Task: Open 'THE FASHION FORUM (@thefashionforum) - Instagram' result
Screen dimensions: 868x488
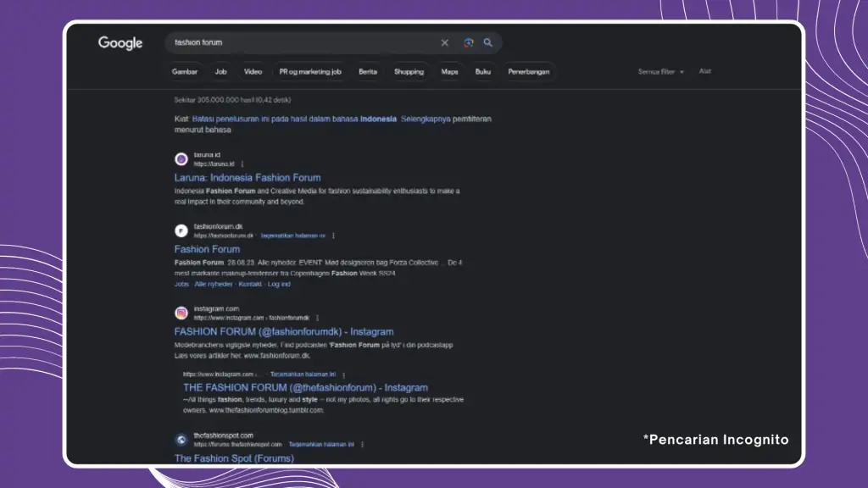Action: (305, 388)
